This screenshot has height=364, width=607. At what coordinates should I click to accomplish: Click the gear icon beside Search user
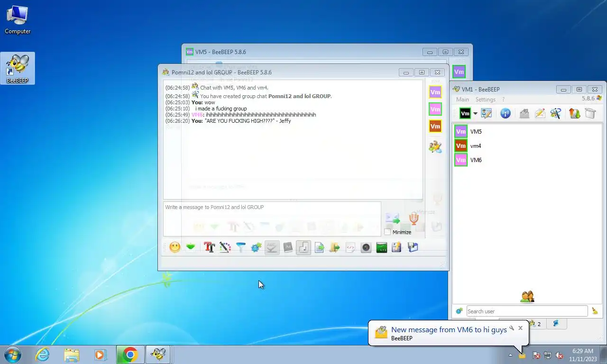click(x=459, y=311)
